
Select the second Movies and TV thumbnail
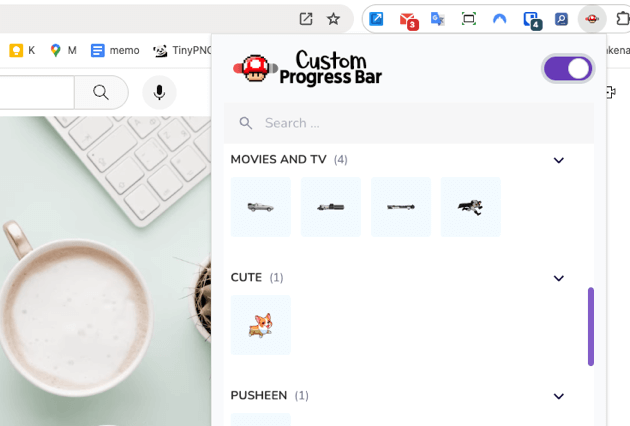(331, 207)
